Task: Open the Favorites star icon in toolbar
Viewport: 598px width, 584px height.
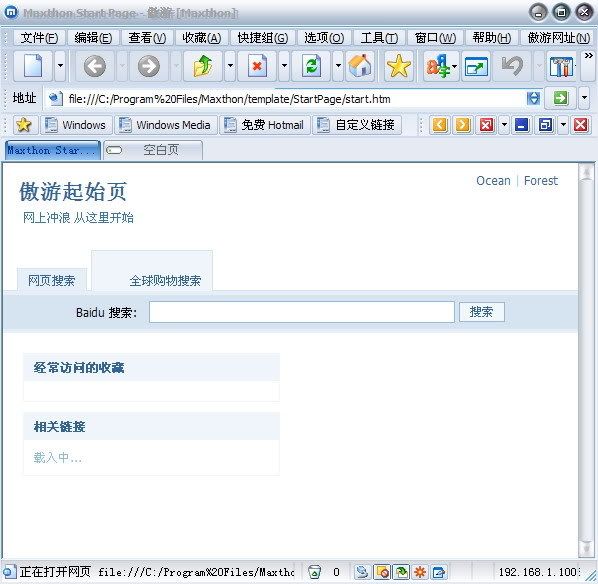Action: click(x=399, y=66)
